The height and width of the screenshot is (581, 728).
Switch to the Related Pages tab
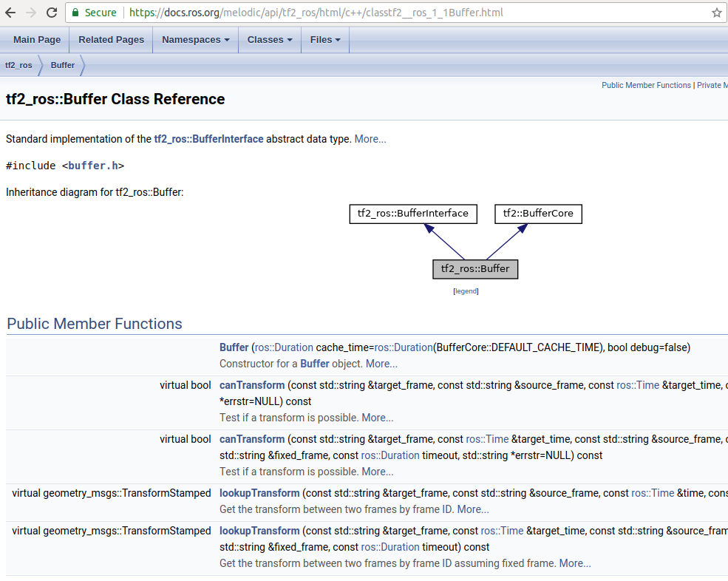pos(110,39)
